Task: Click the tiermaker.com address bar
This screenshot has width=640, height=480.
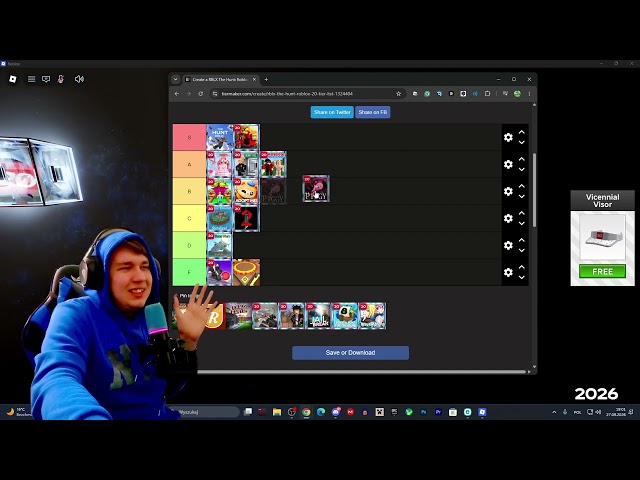Action: (306, 94)
